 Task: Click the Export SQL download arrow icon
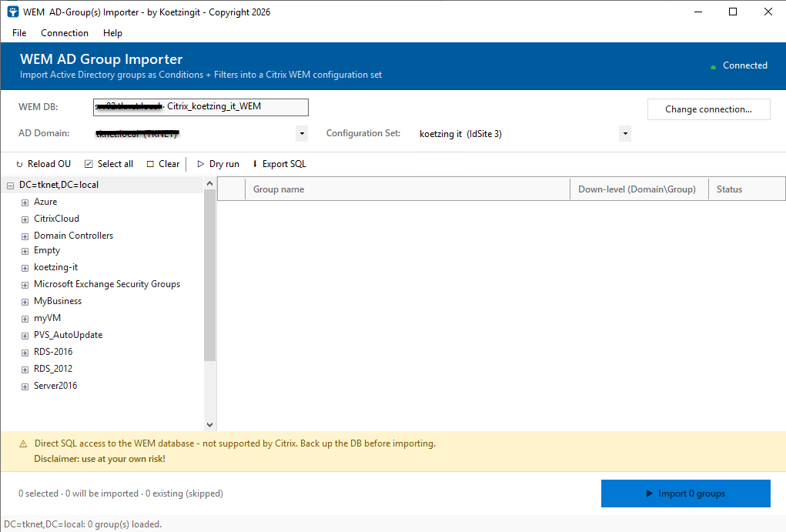click(255, 164)
